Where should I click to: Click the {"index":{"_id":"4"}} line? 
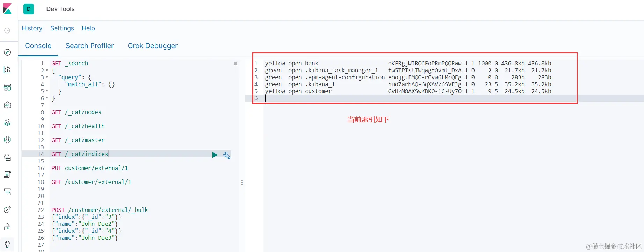[86, 231]
